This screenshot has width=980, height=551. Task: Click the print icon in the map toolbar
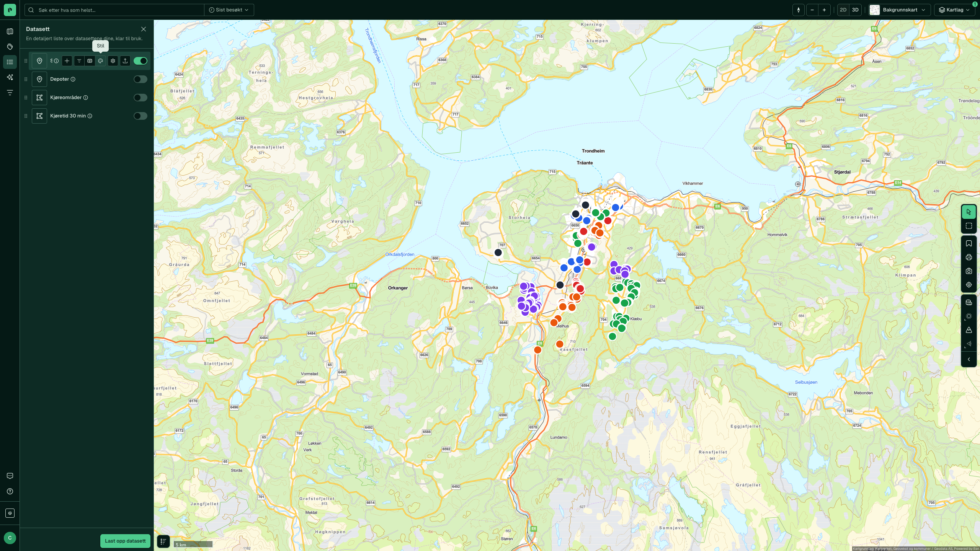tap(969, 258)
